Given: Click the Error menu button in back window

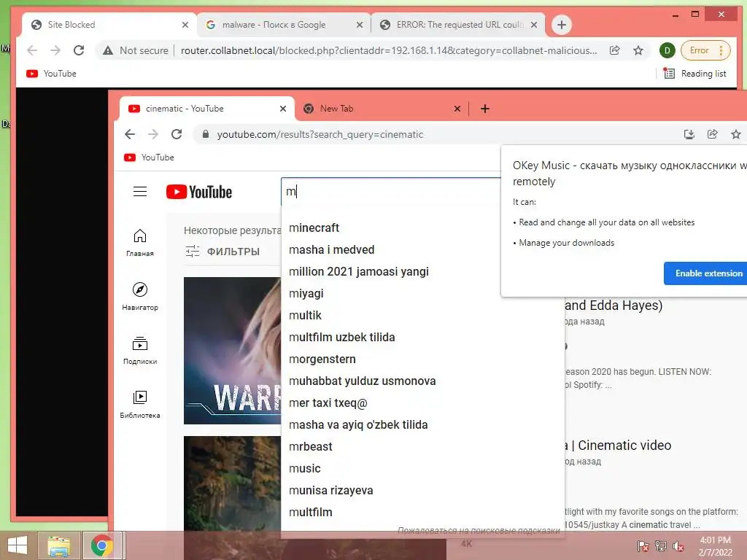Looking at the screenshot, I should (x=705, y=50).
